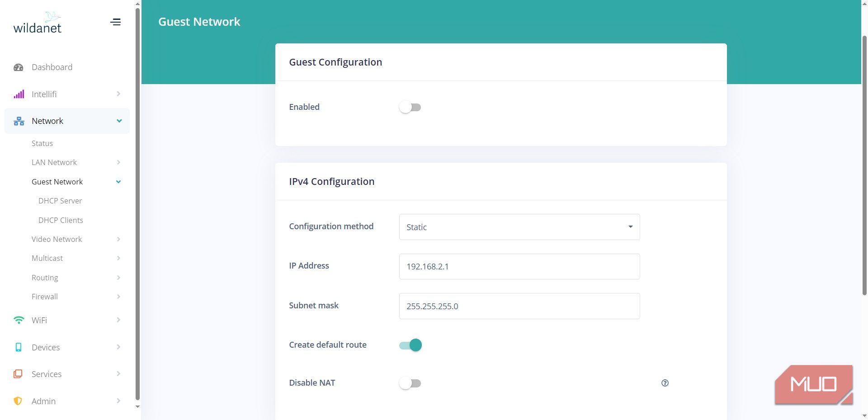Screen dimensions: 868x420
Task: Open the Status page under Network
Action: tap(42, 143)
